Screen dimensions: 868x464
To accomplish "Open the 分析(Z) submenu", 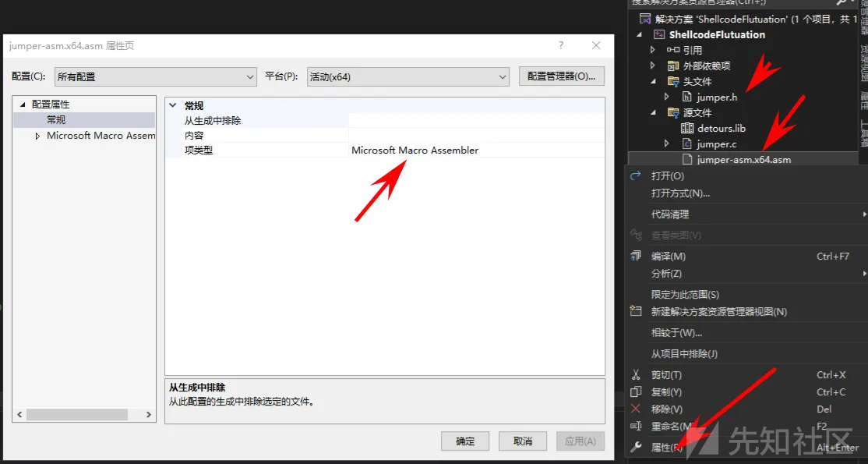I will click(747, 273).
